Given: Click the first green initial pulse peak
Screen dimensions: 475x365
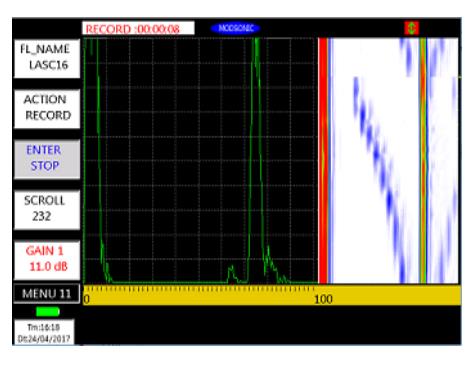Looking at the screenshot, I should point(97,160).
